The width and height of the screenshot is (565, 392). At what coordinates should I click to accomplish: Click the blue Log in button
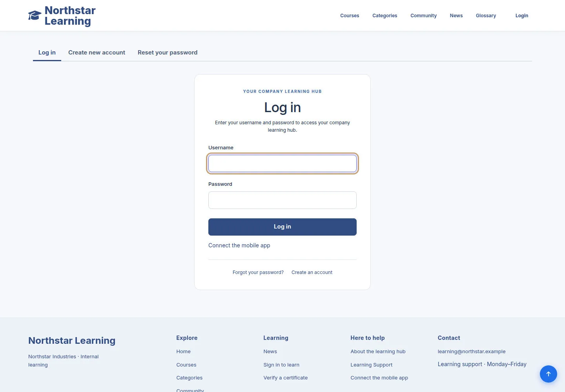click(282, 227)
